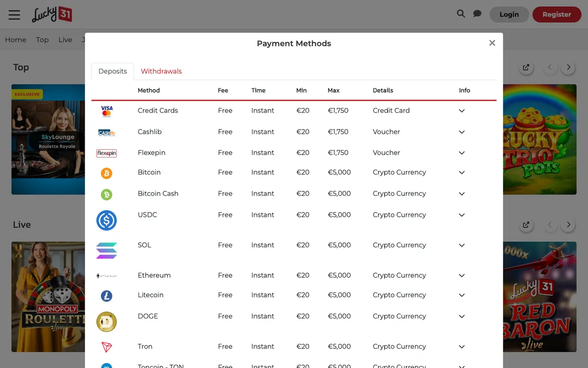Click the Time column header
This screenshot has height=368, width=588.
[258, 90]
